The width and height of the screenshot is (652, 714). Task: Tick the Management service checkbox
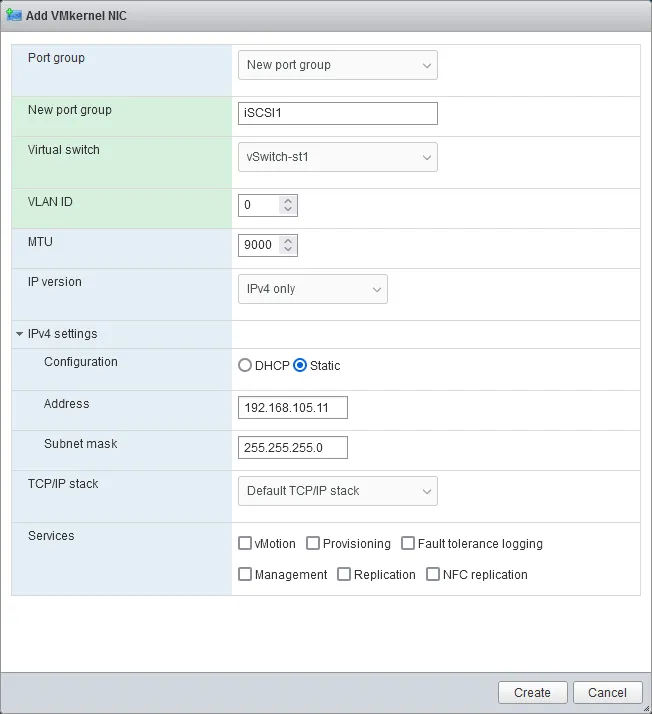point(245,575)
